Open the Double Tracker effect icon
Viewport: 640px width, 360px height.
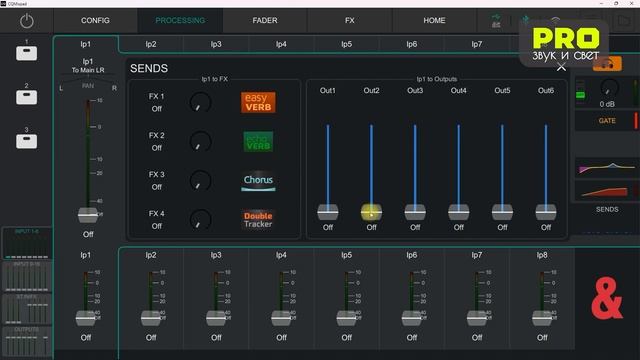(x=258, y=220)
